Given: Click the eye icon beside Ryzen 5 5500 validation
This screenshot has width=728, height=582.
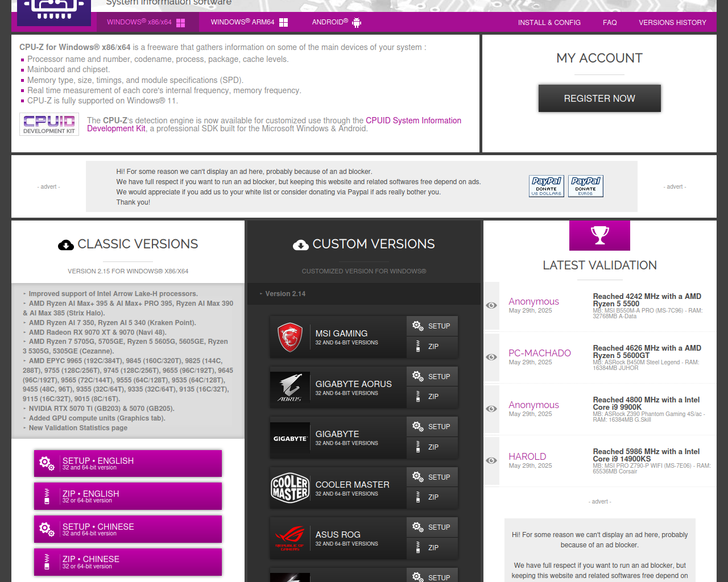Looking at the screenshot, I should [491, 305].
